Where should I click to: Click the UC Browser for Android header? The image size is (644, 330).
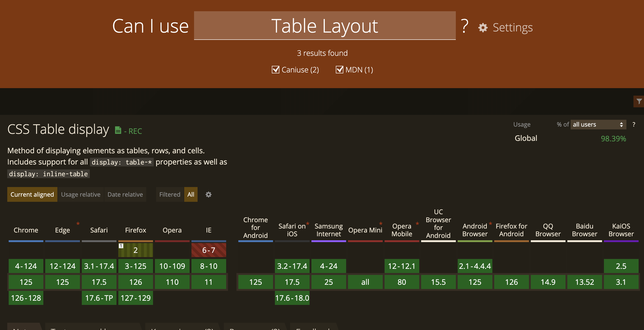[438, 224]
